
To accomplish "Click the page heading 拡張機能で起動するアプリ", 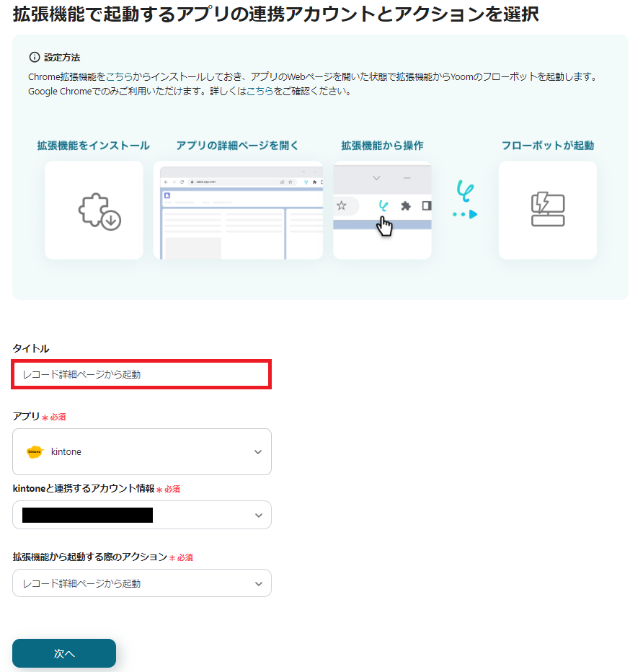I will [275, 14].
